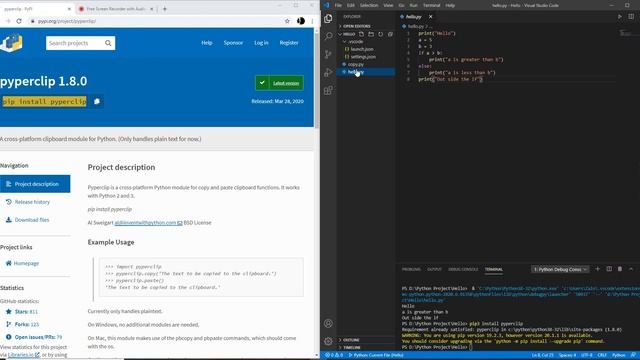Open the Python Debug Console terminal dropdown
Viewport: 640px width, 360px height.
(560, 269)
